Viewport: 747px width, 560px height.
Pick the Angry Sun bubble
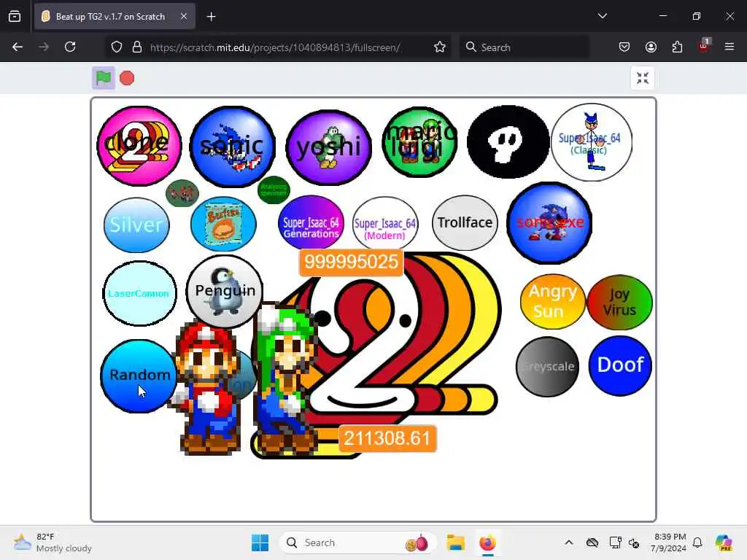tap(553, 301)
